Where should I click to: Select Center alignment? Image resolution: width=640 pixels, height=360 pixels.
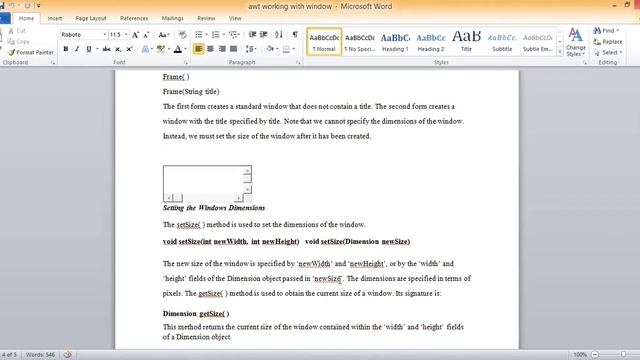tap(211, 49)
